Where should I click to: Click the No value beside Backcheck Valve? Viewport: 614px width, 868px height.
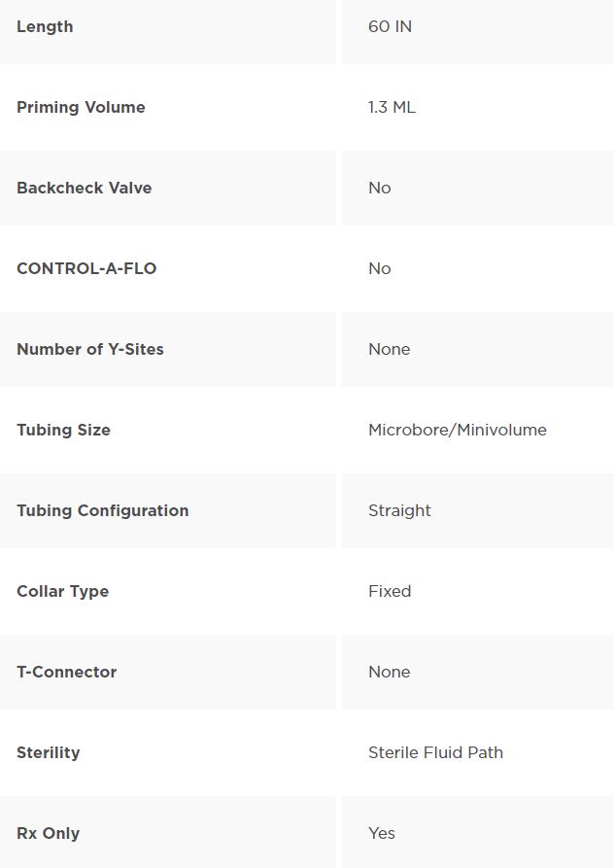click(x=380, y=189)
